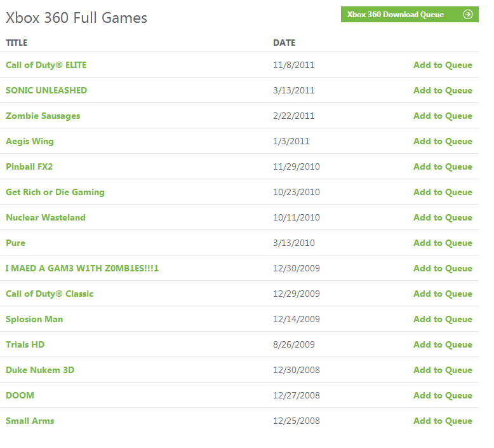This screenshot has width=494, height=448.
Task: Add Aegis Wing to queue
Action: coord(443,141)
